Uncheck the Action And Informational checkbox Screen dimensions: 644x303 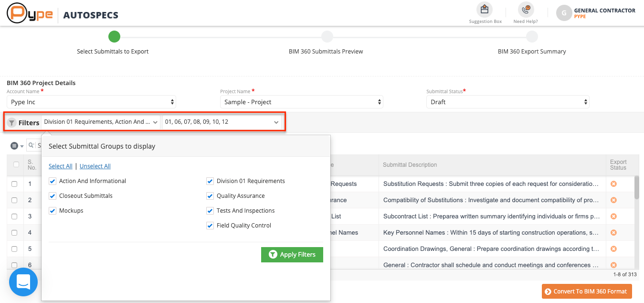(53, 181)
